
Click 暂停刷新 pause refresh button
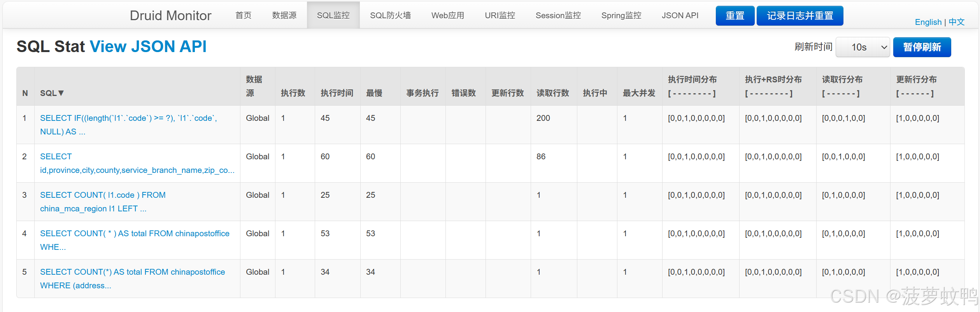[x=922, y=47]
